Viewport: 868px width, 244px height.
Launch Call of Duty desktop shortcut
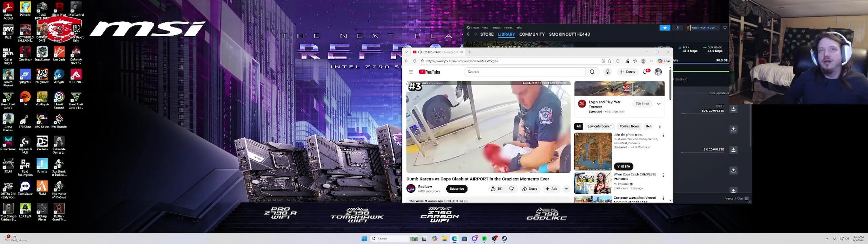(x=8, y=56)
